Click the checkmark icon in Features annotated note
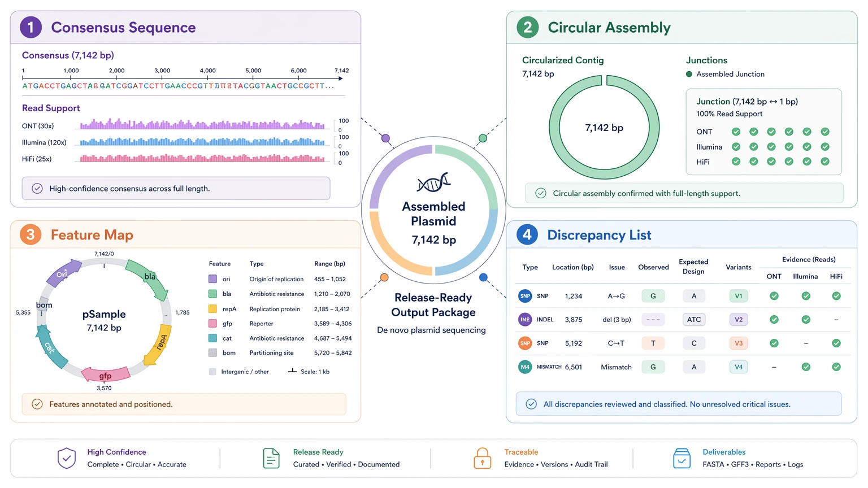The width and height of the screenshot is (868, 488). [x=37, y=404]
